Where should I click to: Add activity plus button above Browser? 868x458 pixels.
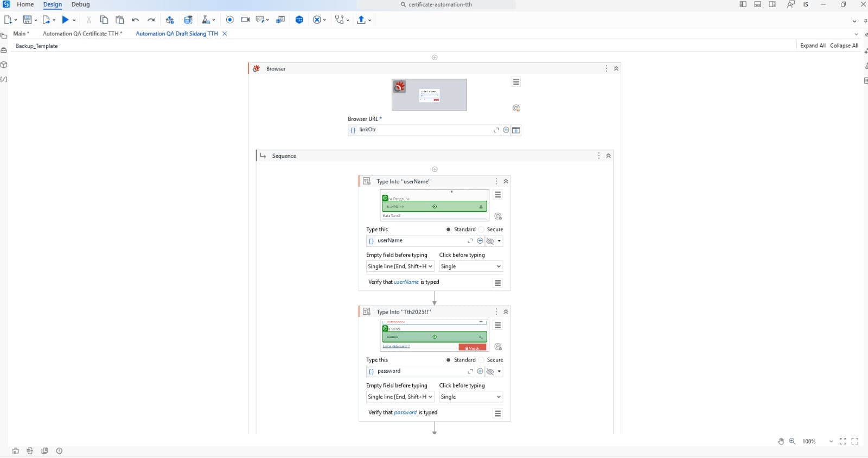(x=435, y=58)
